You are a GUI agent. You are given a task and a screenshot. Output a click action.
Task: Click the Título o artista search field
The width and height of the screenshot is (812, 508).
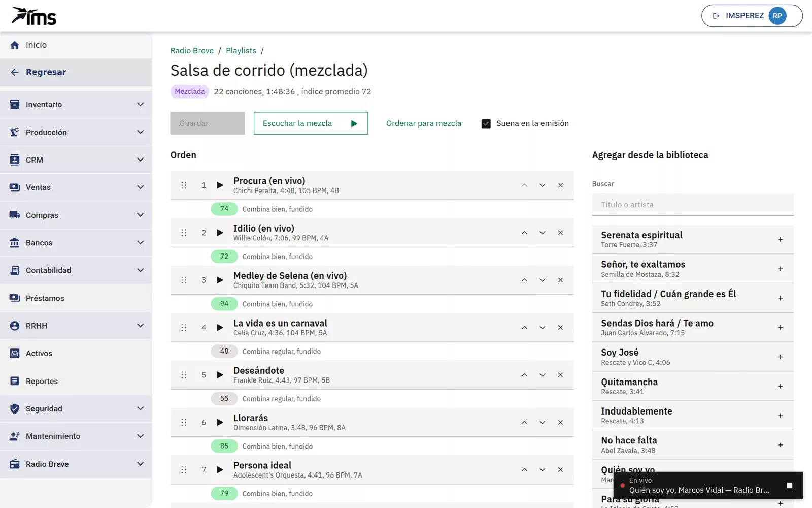point(693,205)
